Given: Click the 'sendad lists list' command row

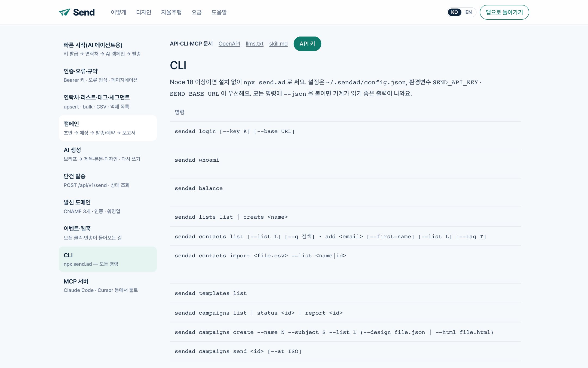Looking at the screenshot, I should (x=345, y=217).
